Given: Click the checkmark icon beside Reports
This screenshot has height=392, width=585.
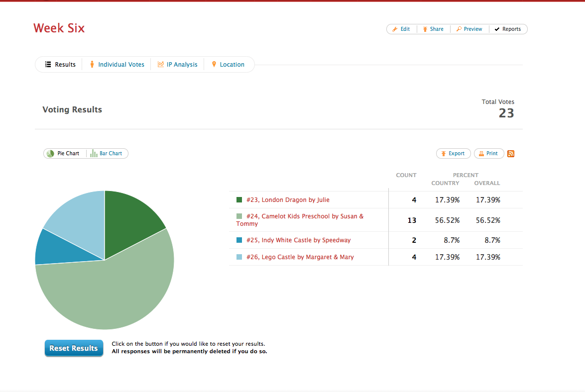Looking at the screenshot, I should tap(497, 29).
